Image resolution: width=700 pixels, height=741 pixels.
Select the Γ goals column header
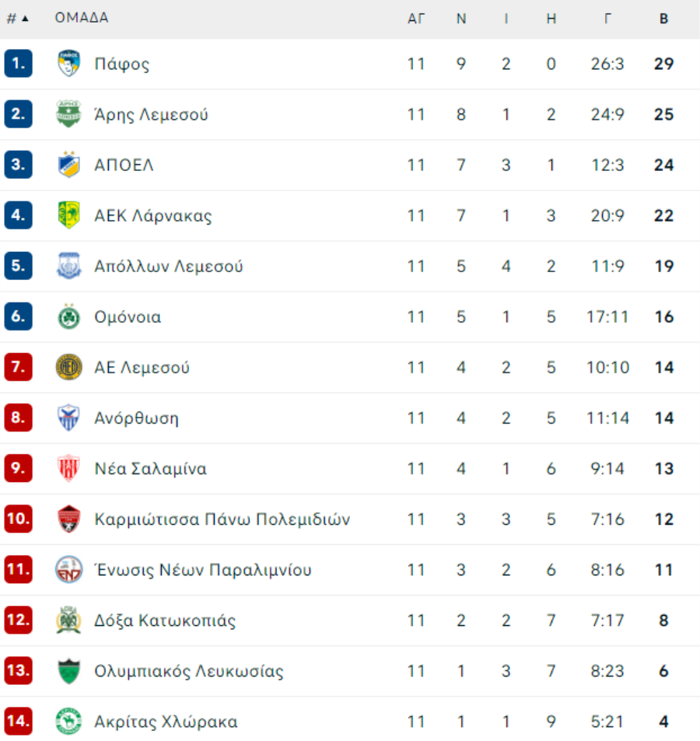(607, 19)
